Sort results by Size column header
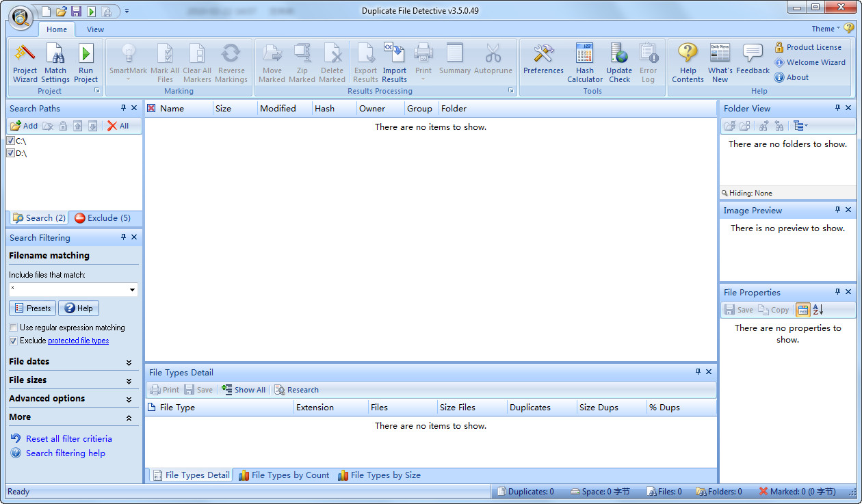862x504 pixels. [x=234, y=108]
